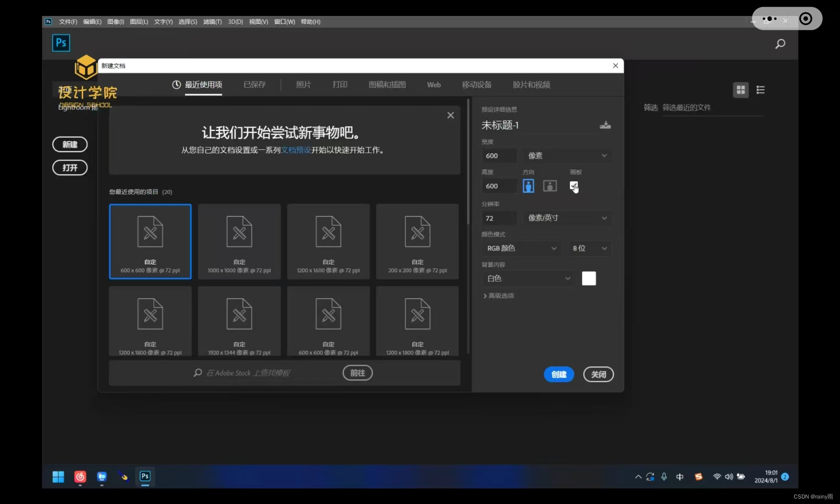The image size is (840, 504).
Task: Open the 图像(I) menu
Action: pyautogui.click(x=115, y=22)
